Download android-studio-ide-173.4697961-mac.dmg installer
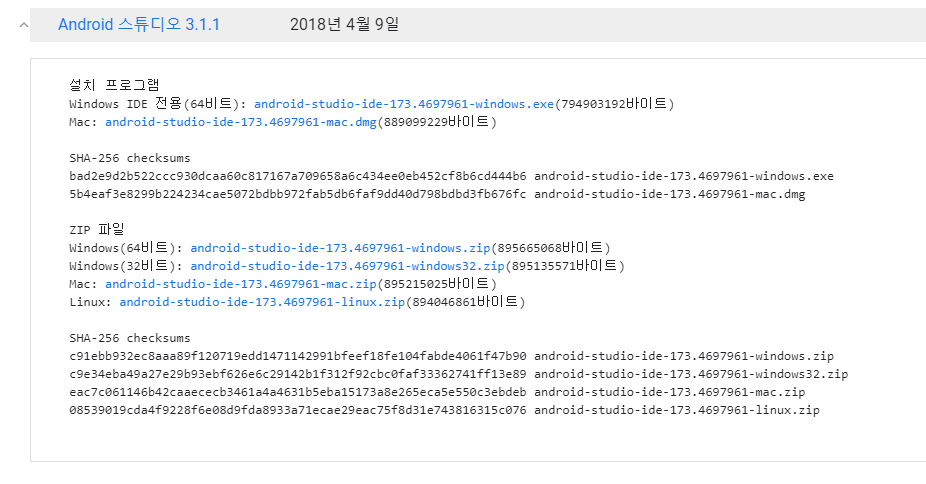Viewport: 926px width, 484px height. [x=241, y=122]
